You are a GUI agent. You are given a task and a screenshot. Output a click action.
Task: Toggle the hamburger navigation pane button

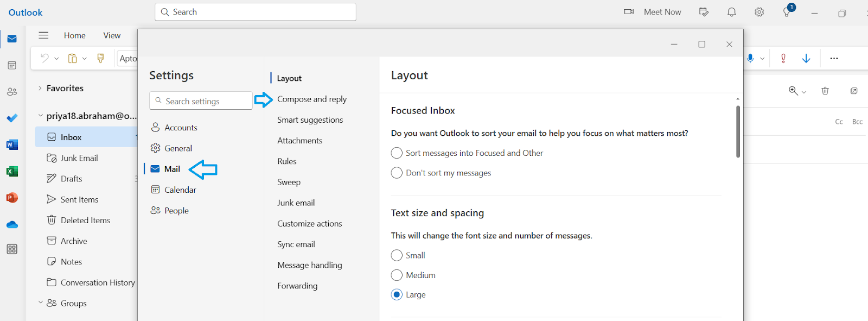(43, 35)
